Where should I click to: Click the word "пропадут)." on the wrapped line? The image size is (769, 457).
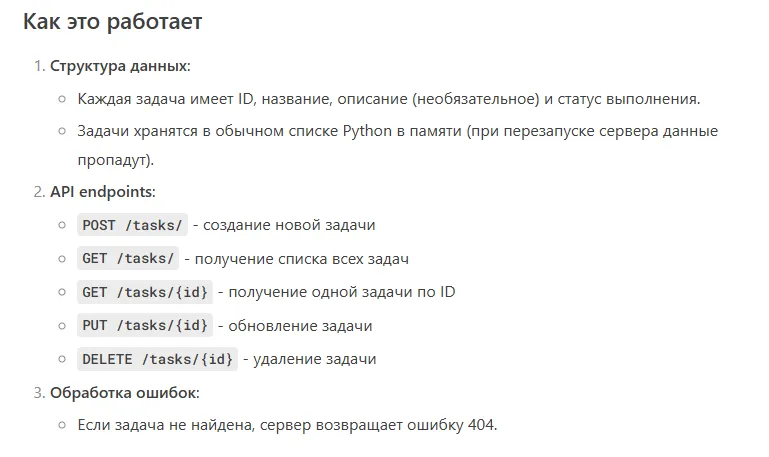(116, 160)
